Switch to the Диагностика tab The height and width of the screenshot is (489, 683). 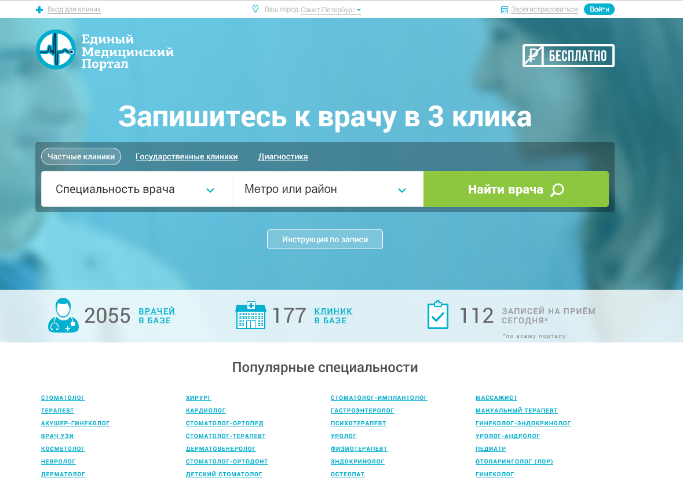pos(283,157)
